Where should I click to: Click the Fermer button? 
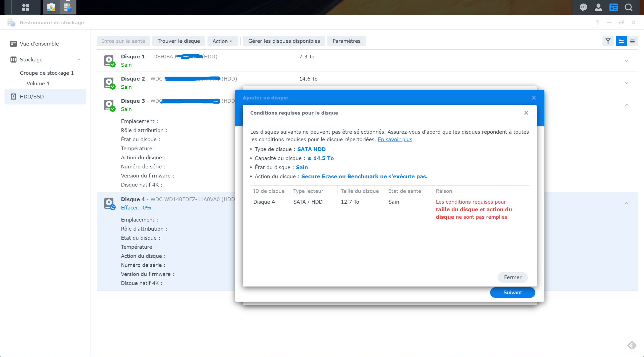512,277
